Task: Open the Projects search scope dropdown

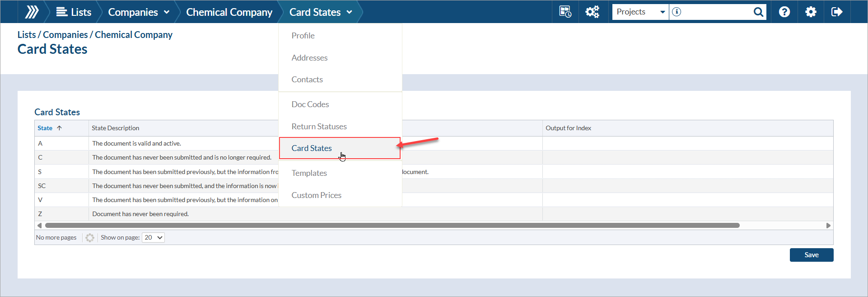Action: (x=640, y=12)
